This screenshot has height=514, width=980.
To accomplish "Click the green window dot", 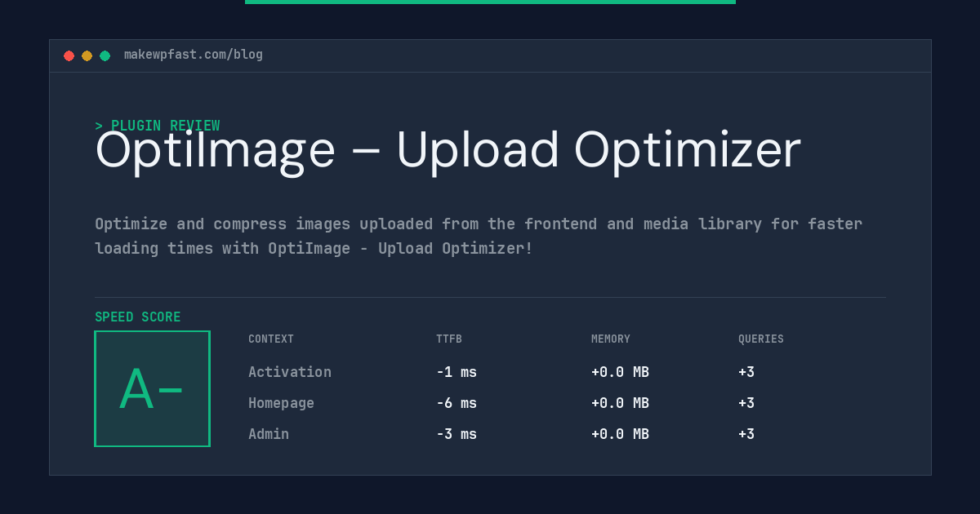I will tap(105, 55).
